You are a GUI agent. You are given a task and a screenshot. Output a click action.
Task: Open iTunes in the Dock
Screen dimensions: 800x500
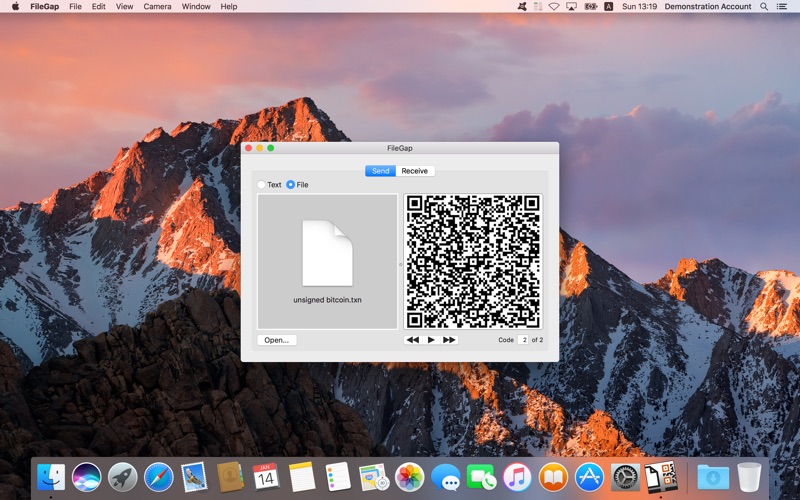pyautogui.click(x=517, y=477)
